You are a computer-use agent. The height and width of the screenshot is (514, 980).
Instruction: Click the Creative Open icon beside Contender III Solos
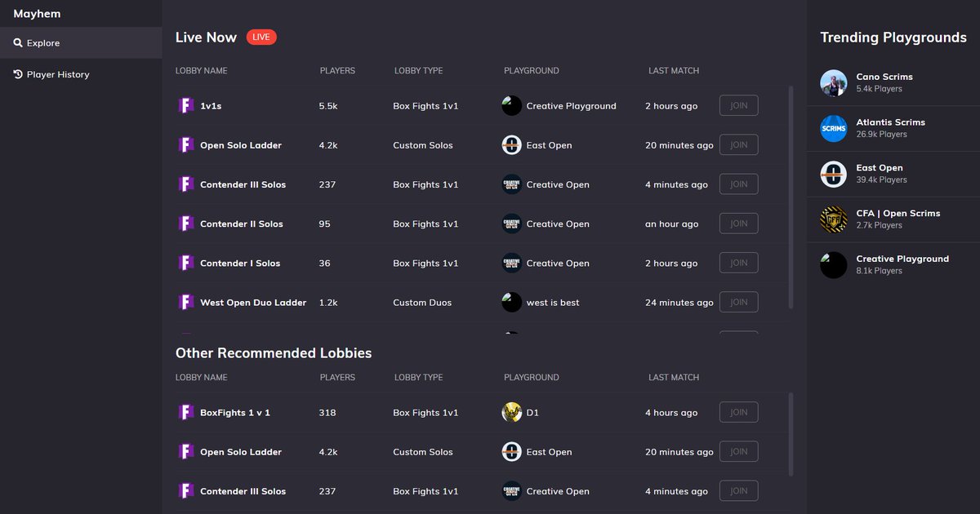coord(511,184)
